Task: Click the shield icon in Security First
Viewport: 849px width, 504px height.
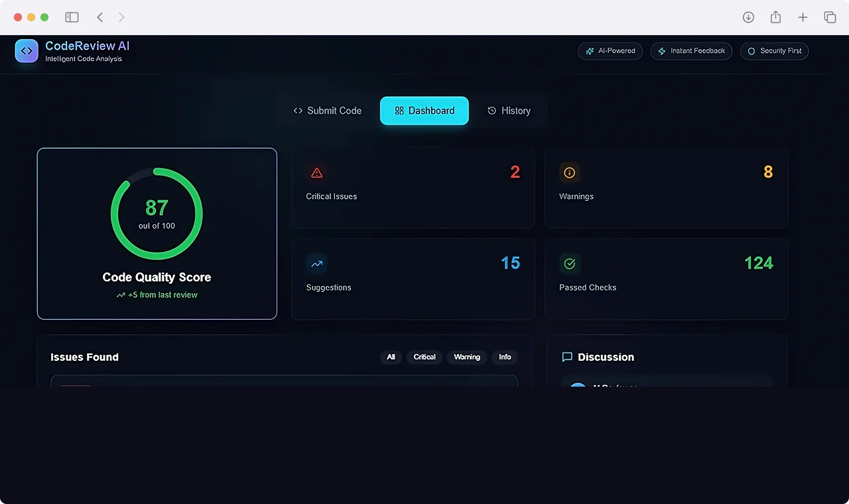Action: (x=751, y=51)
